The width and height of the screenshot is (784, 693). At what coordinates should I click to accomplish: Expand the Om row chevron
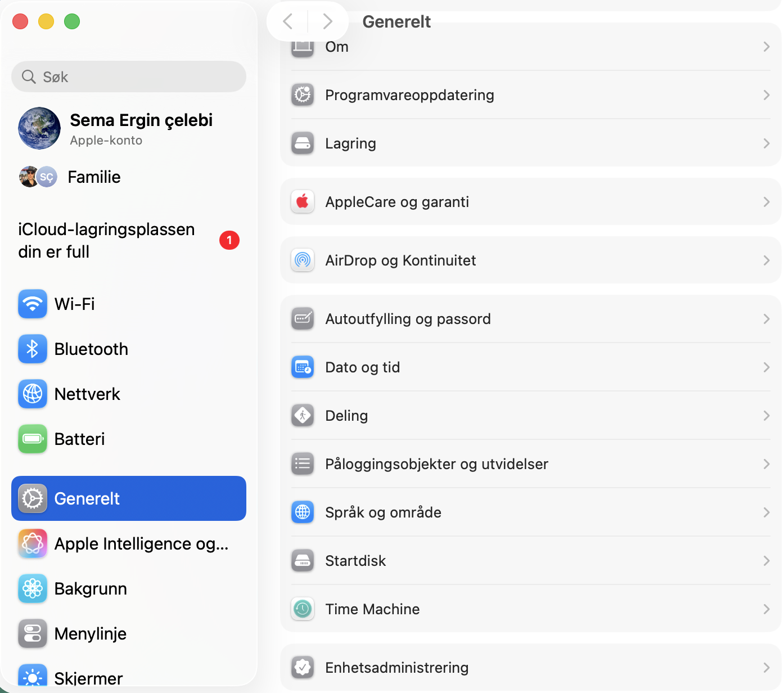click(766, 47)
